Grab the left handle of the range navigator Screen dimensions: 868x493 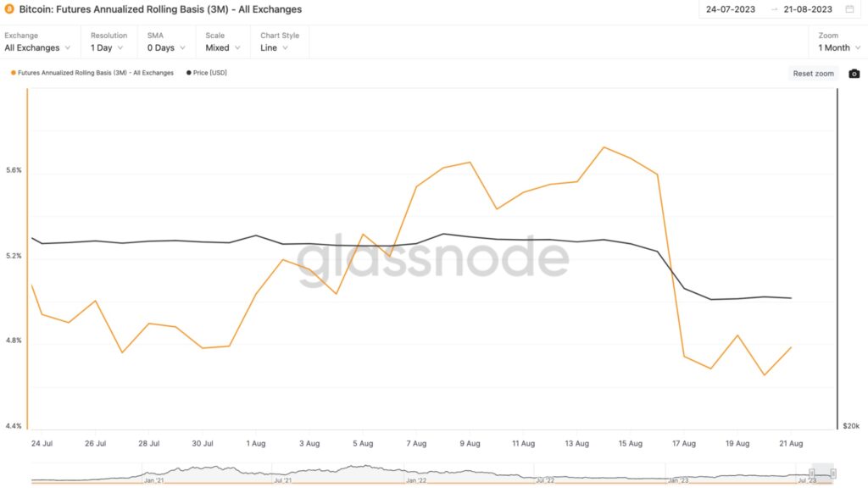point(812,474)
